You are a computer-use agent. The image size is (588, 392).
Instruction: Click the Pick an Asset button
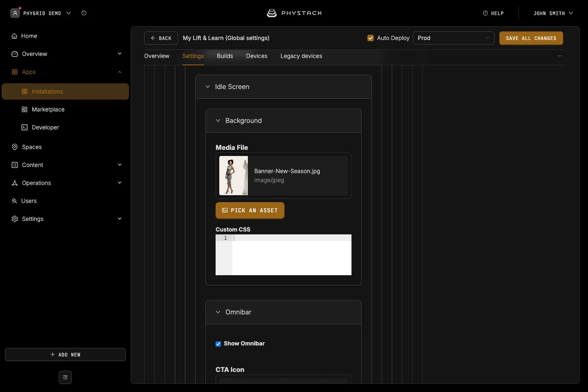[250, 210]
